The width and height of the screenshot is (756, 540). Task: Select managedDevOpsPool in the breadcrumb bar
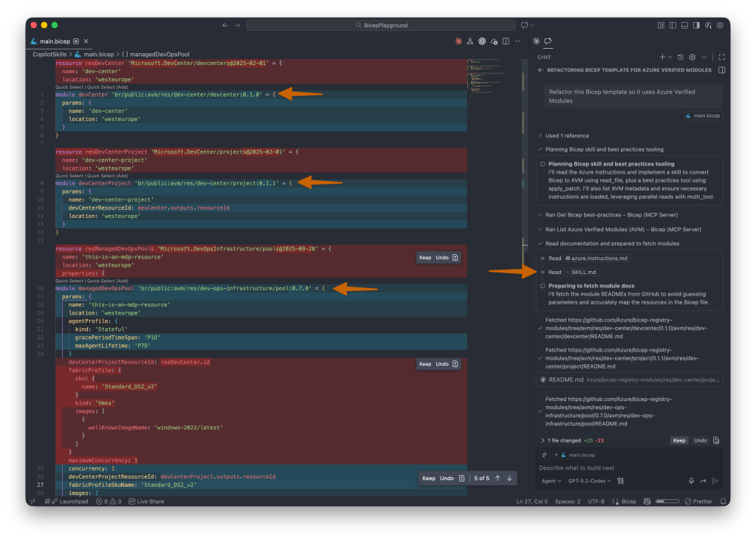tap(159, 54)
